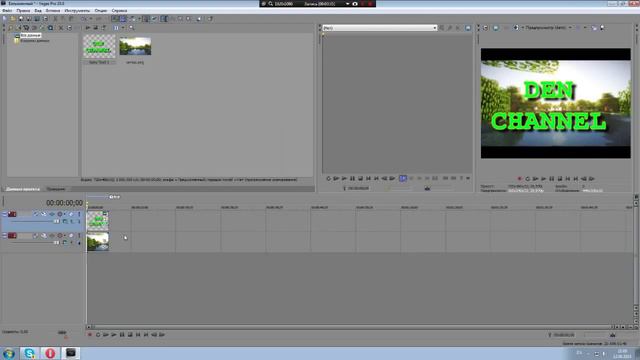The image size is (640, 360).
Task: Click Stop in the Trimmer transport bar
Action: pyautogui.click(x=360, y=178)
